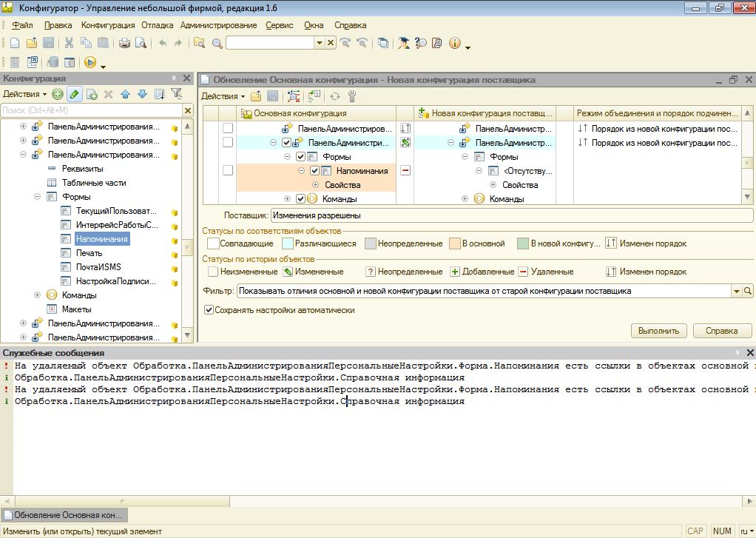Click the green Add icon in Configuration panel

point(57,94)
